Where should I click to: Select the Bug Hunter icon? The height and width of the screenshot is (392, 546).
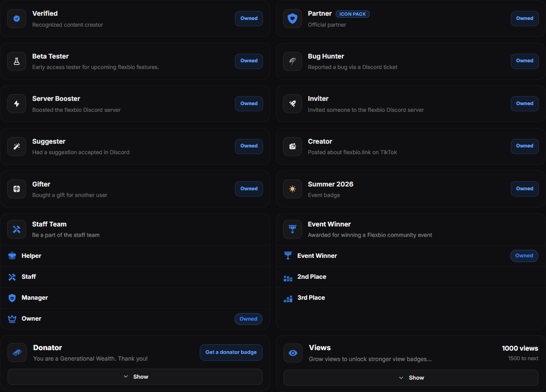[292, 61]
